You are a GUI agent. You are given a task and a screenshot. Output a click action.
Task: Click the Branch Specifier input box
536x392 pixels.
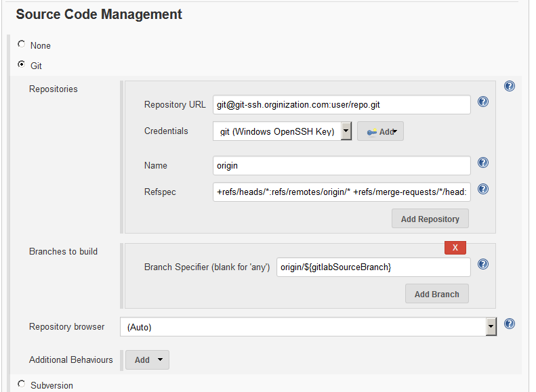click(373, 267)
